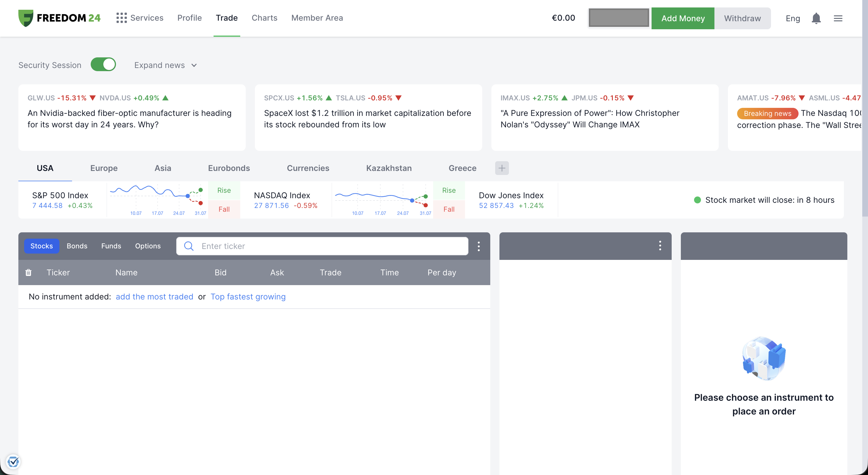868x475 pixels.
Task: Predict Rise for S&P 500 Index
Action: (x=224, y=190)
